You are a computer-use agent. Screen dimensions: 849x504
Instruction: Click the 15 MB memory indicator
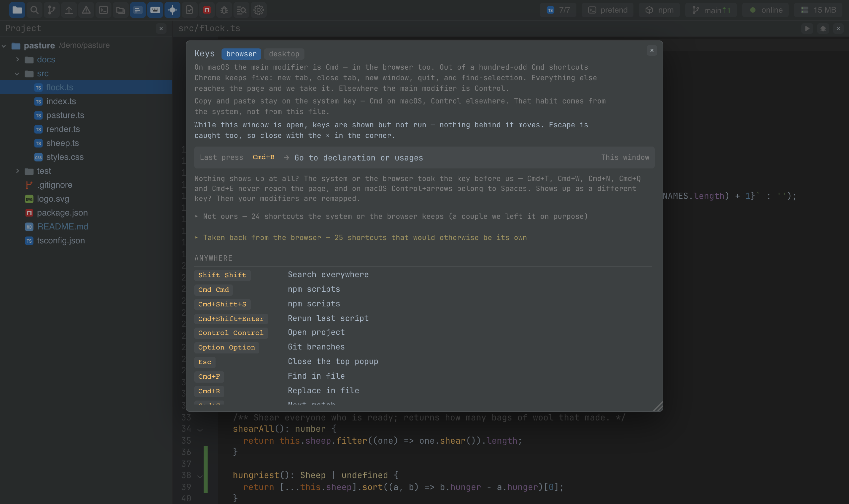click(x=818, y=10)
